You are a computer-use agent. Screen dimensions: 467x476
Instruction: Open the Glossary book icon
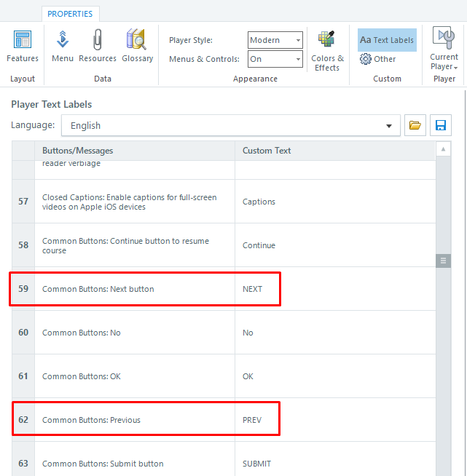click(x=138, y=46)
